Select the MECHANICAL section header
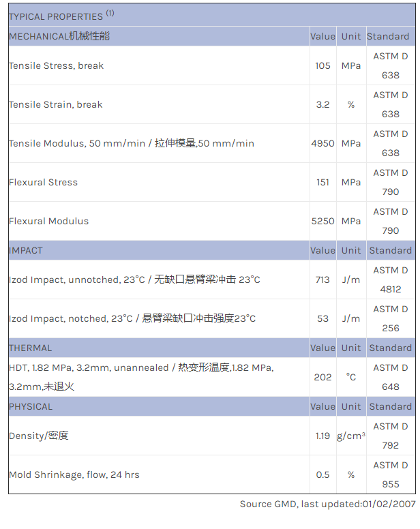The image size is (420, 529). pyautogui.click(x=59, y=36)
